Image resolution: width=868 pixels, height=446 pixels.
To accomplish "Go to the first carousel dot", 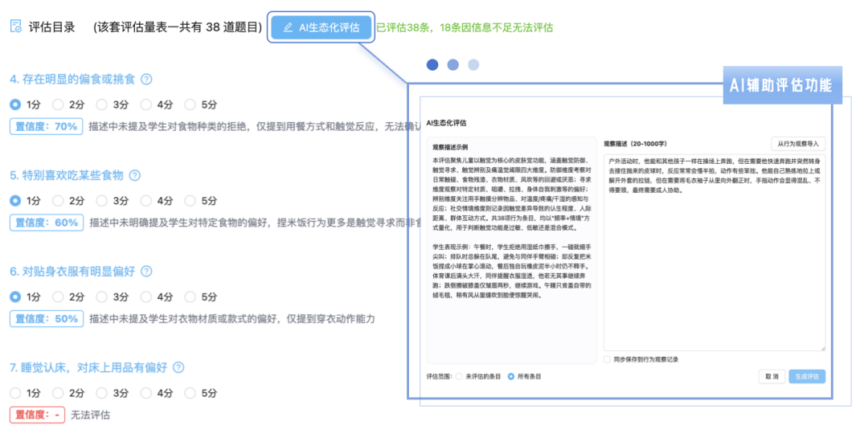I will pyautogui.click(x=432, y=65).
